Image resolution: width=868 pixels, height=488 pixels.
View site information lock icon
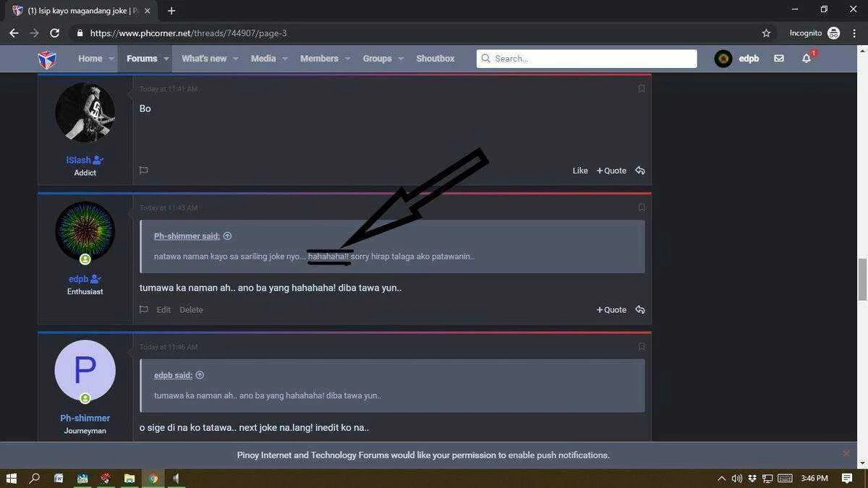coord(79,33)
